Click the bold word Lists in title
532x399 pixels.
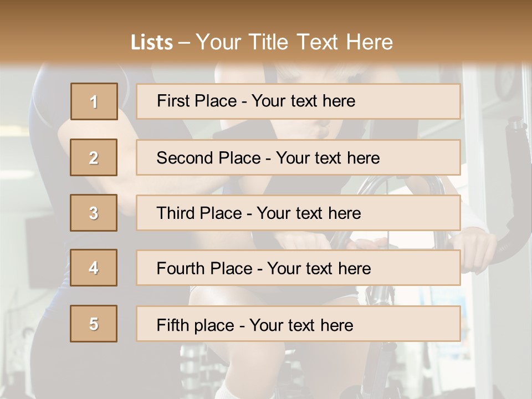151,42
